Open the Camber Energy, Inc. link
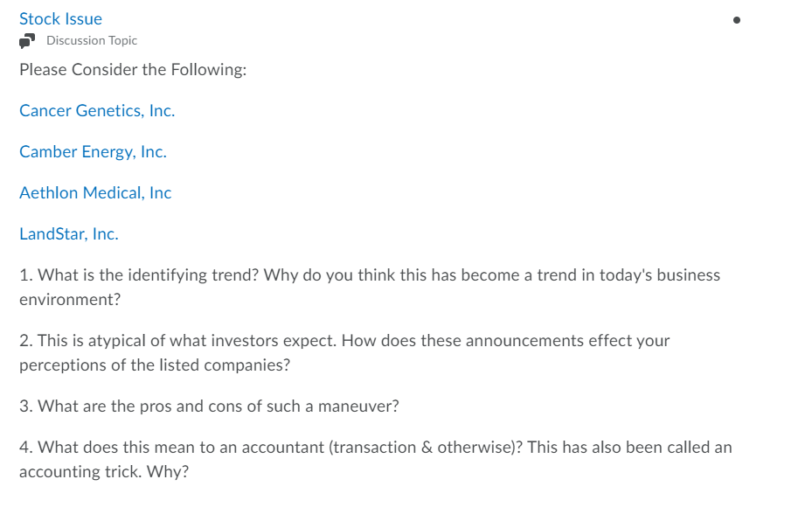This screenshot has height=514, width=812. point(93,151)
